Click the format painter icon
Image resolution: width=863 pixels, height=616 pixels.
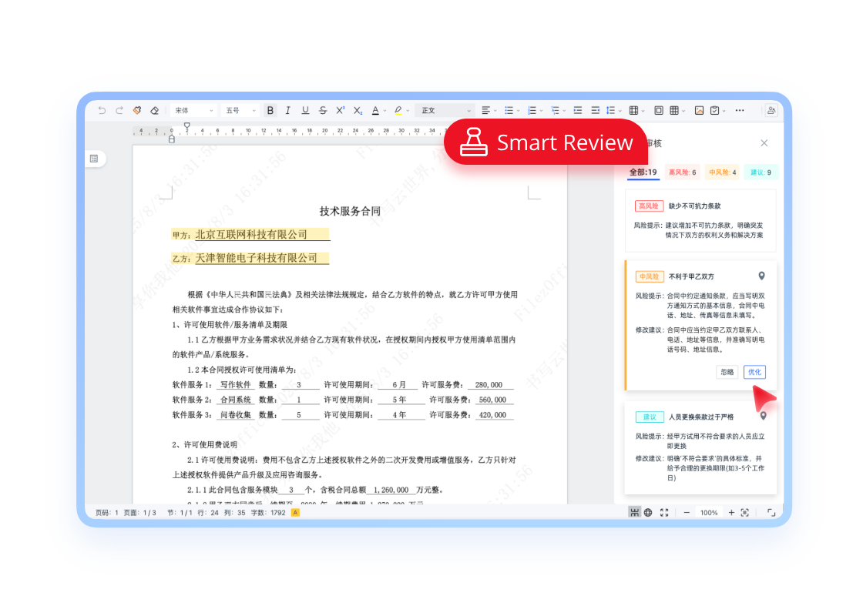point(137,110)
